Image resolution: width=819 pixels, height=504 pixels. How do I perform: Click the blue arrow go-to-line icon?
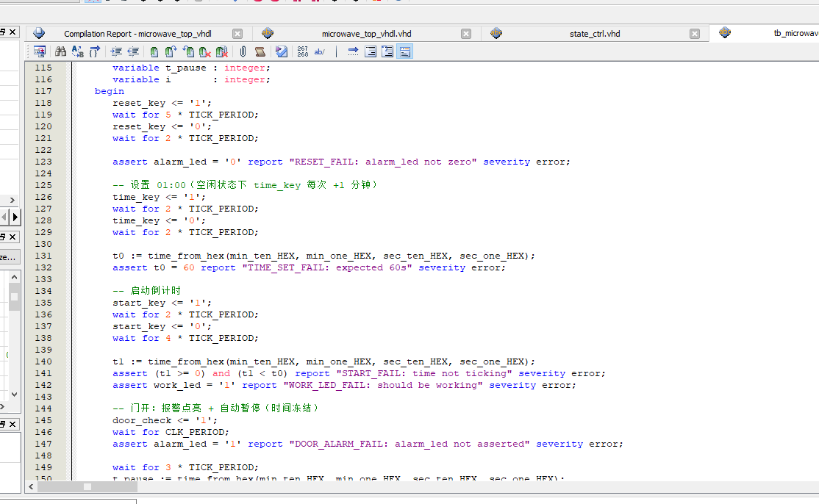pyautogui.click(x=353, y=51)
